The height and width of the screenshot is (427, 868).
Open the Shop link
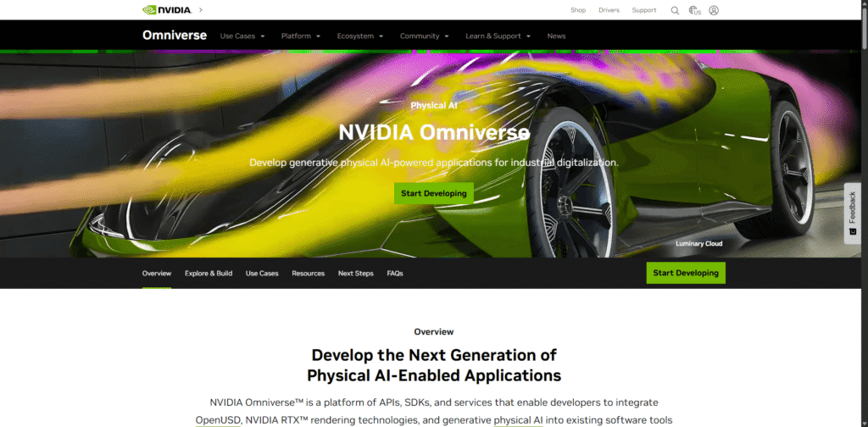coord(578,10)
